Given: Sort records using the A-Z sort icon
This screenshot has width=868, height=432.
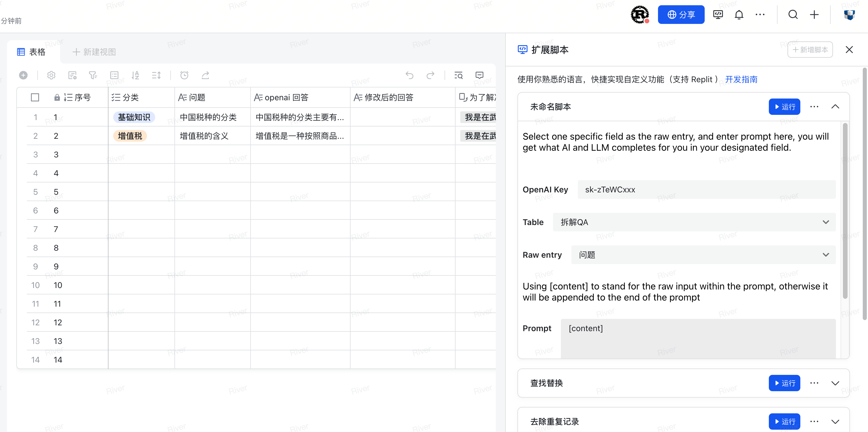Looking at the screenshot, I should pos(135,75).
